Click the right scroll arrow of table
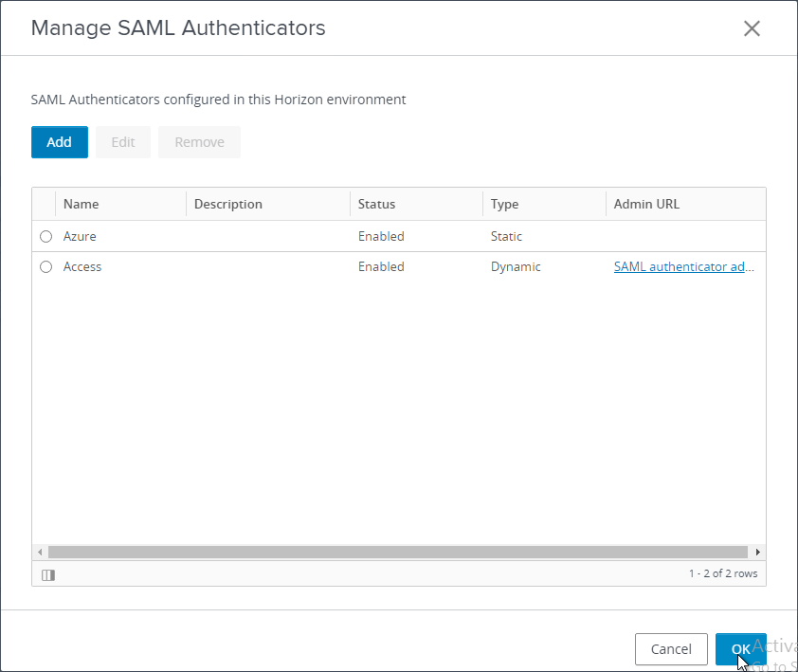The image size is (798, 672). coord(757,552)
